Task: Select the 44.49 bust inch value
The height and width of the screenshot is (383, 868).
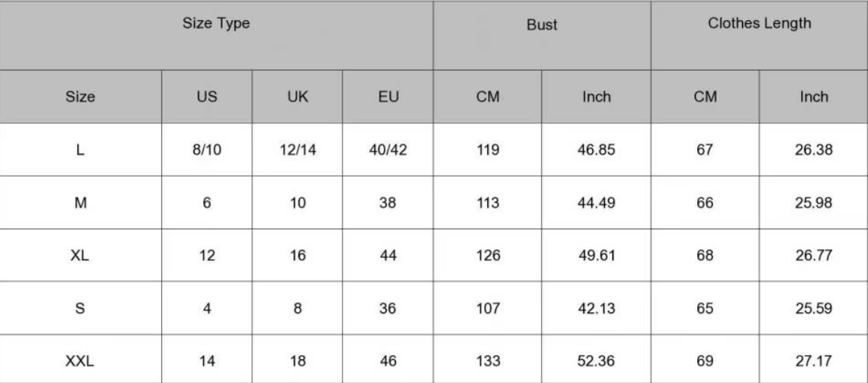Action: [x=596, y=203]
